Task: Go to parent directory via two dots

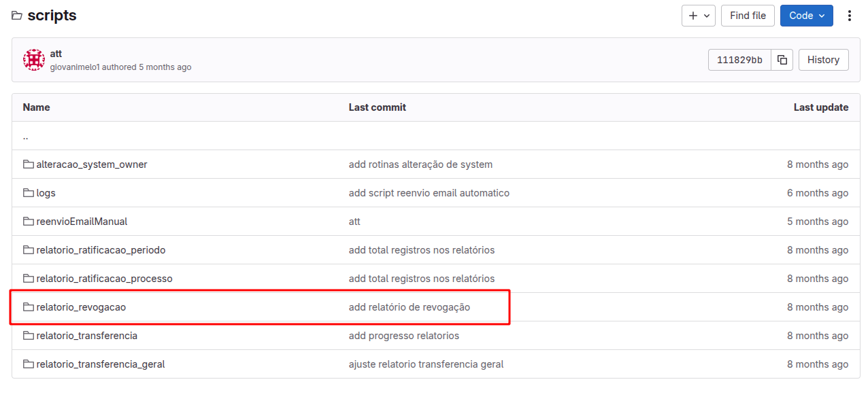Action: click(26, 136)
